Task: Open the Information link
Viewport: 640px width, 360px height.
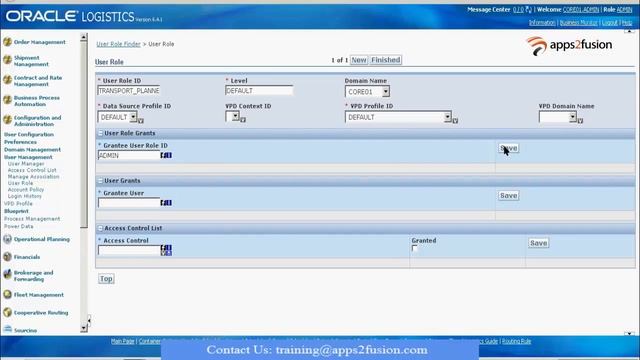Action: (542, 22)
